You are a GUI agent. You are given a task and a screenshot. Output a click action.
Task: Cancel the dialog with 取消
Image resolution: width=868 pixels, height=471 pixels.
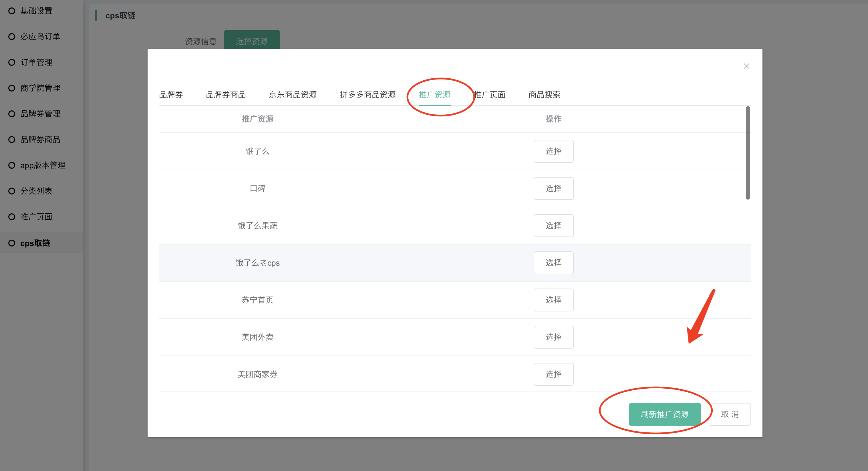(729, 414)
